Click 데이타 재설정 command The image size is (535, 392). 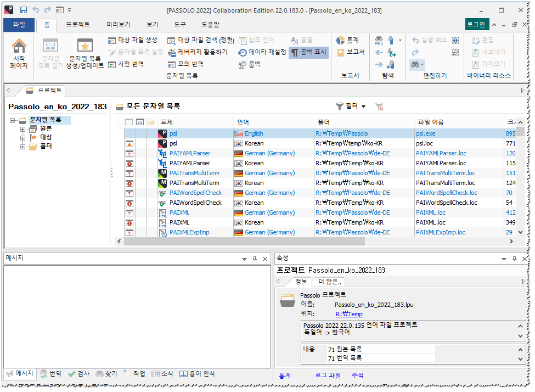262,52
